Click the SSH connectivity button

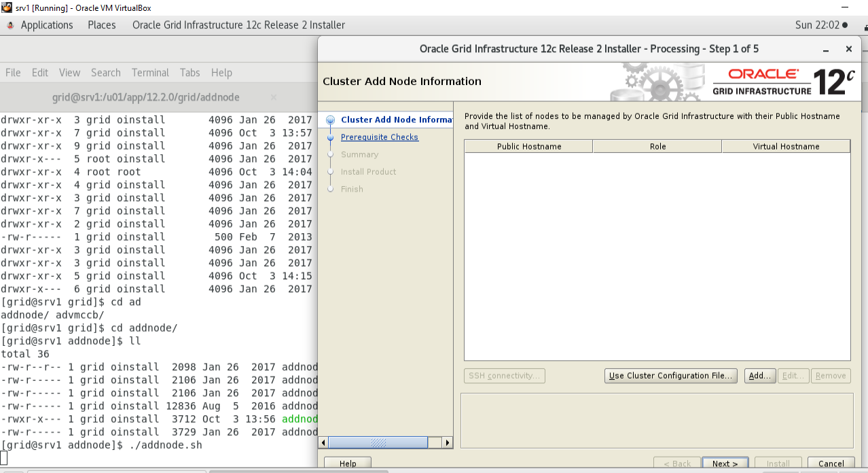[x=505, y=376]
